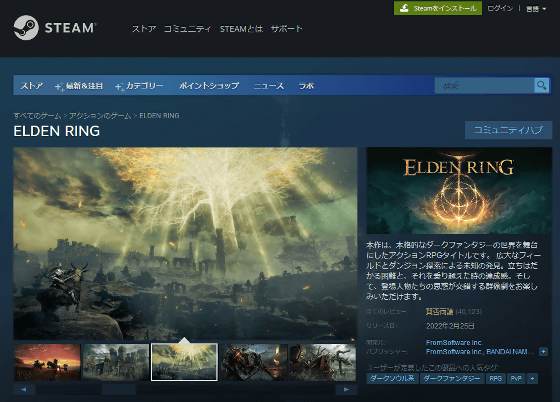Open STEAMとは in the header menu
560x402 pixels.
click(x=241, y=29)
